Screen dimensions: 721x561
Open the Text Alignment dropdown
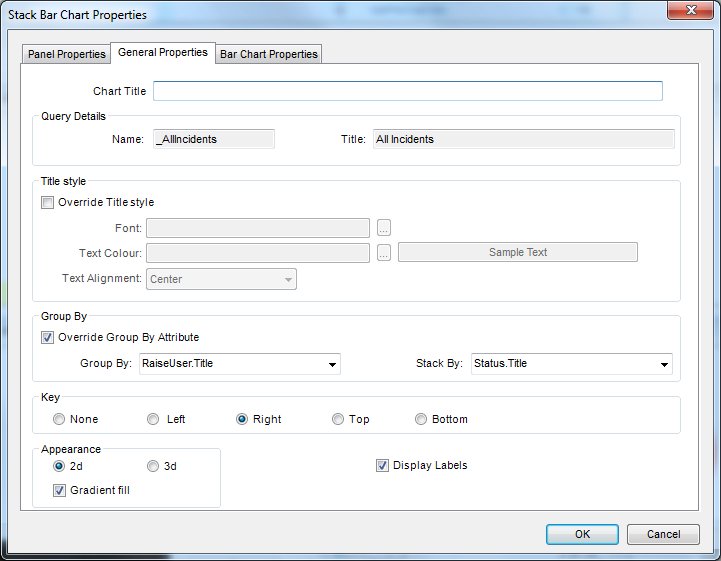pyautogui.click(x=222, y=279)
